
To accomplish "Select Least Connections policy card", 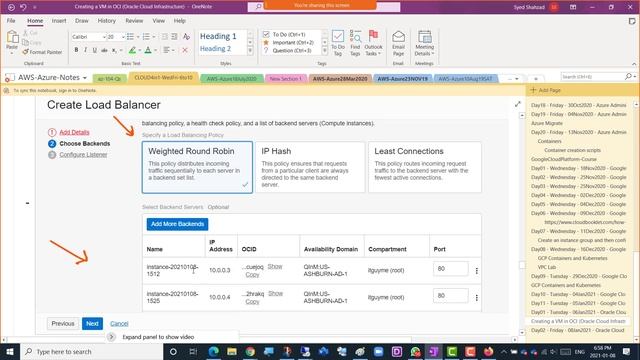I will (x=425, y=167).
